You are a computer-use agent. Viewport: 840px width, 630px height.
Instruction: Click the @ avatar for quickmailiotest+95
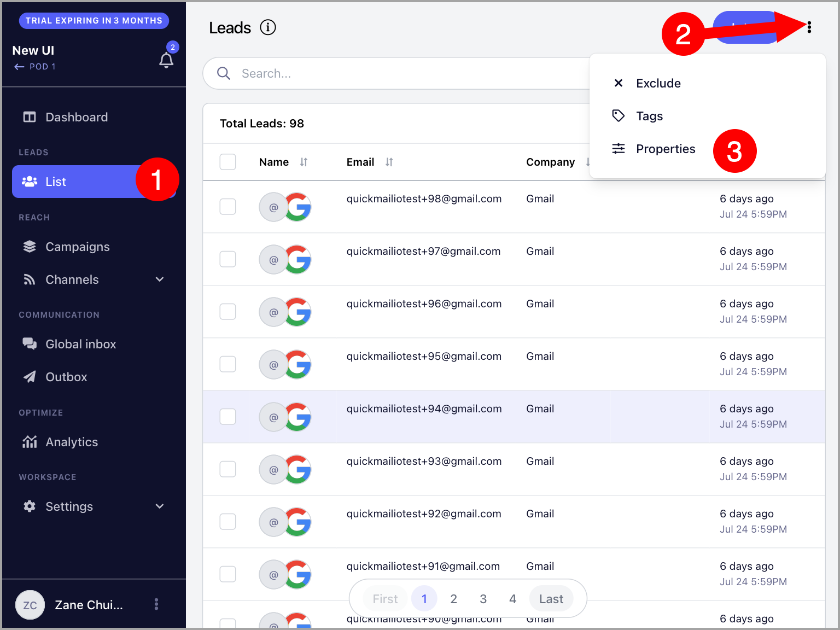[x=273, y=365]
